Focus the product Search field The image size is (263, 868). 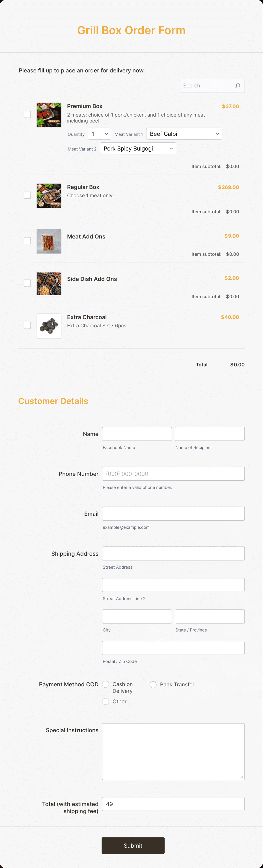(x=212, y=86)
